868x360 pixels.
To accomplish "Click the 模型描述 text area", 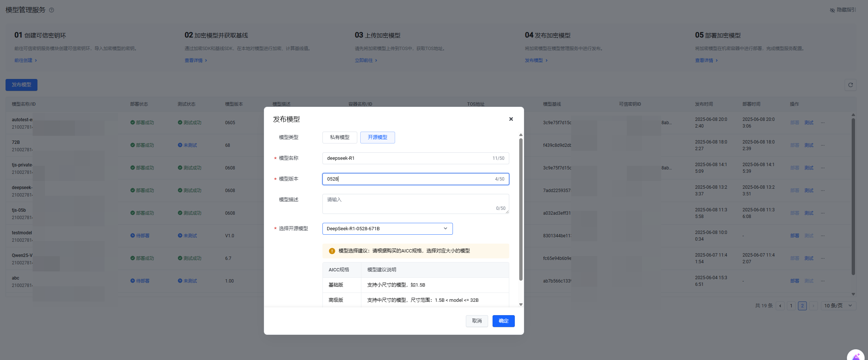I will pyautogui.click(x=415, y=204).
